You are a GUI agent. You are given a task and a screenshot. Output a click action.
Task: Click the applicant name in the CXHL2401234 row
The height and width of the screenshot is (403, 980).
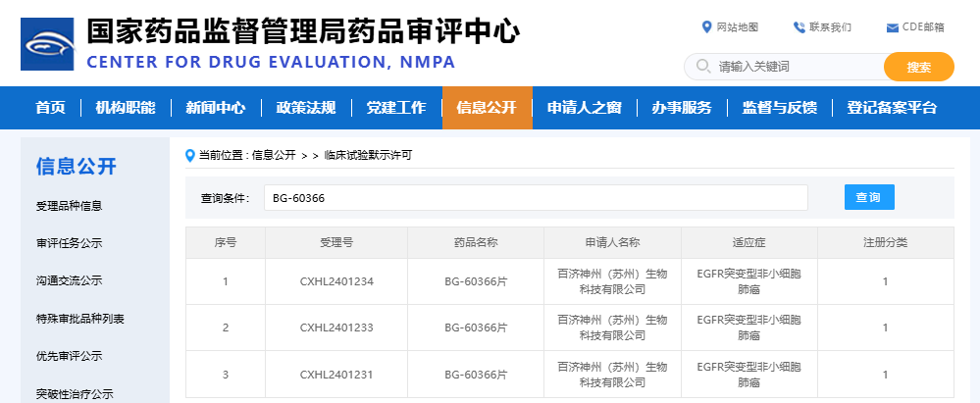[612, 281]
